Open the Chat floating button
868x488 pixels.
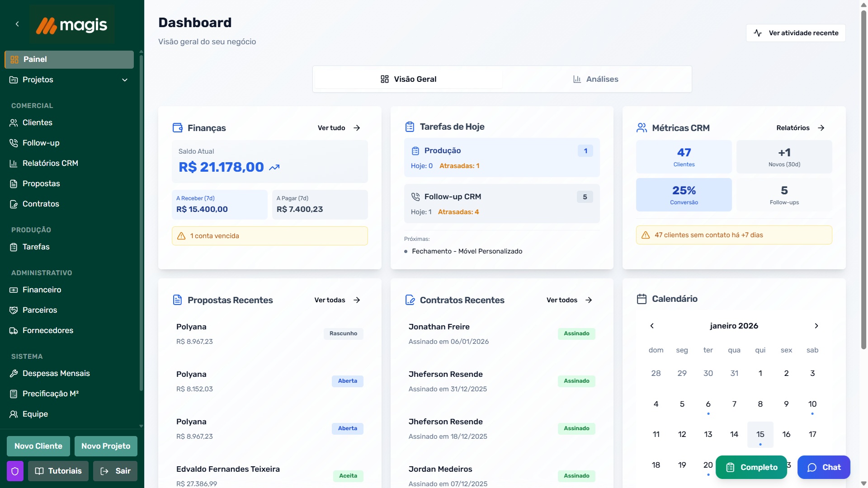824,467
